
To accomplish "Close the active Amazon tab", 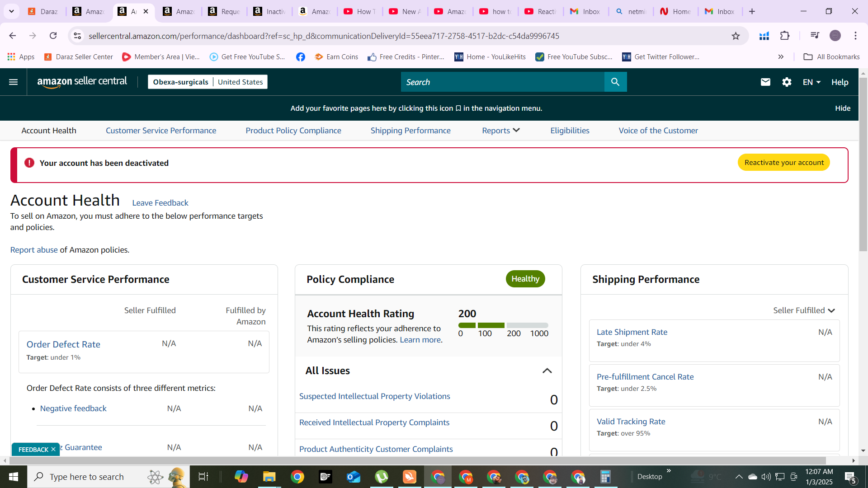I will pyautogui.click(x=146, y=11).
